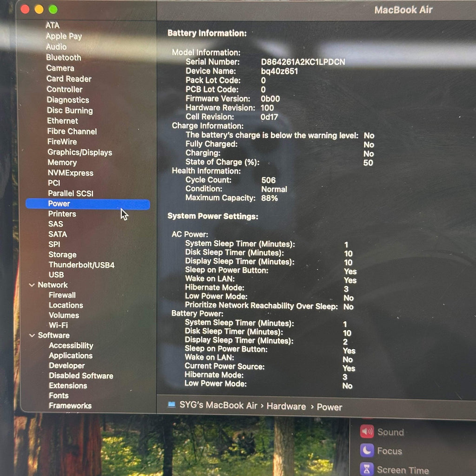The height and width of the screenshot is (476, 476).
Task: Click Hardware in the path bar
Action: (286, 406)
